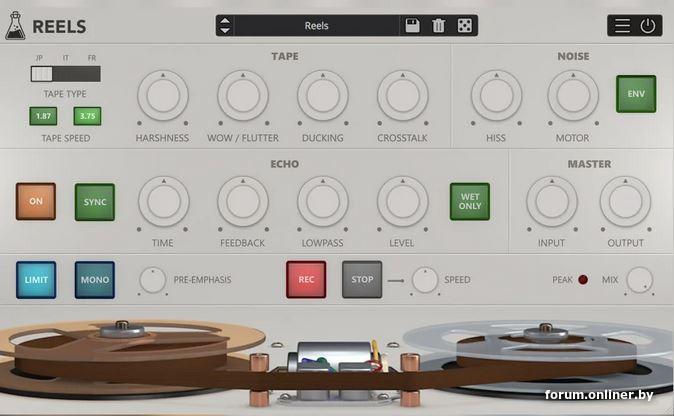
Task: Click the Harshness knob
Action: [162, 96]
